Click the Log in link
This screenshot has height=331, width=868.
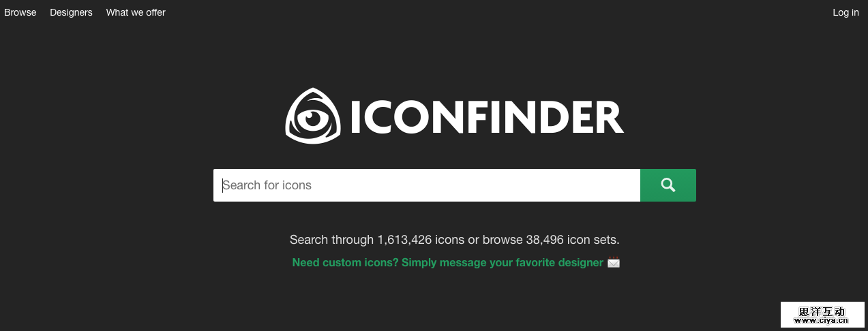(x=845, y=12)
